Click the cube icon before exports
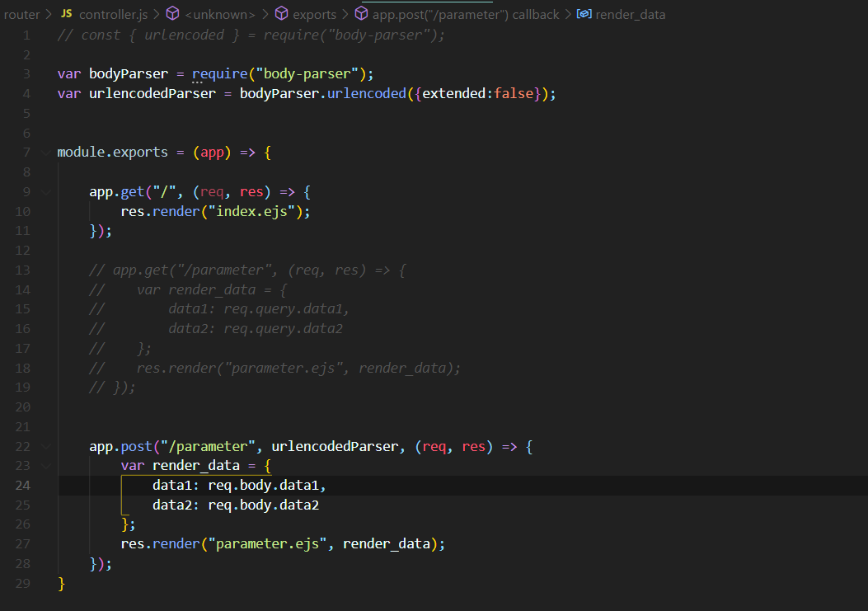This screenshot has width=868, height=611. tap(281, 13)
